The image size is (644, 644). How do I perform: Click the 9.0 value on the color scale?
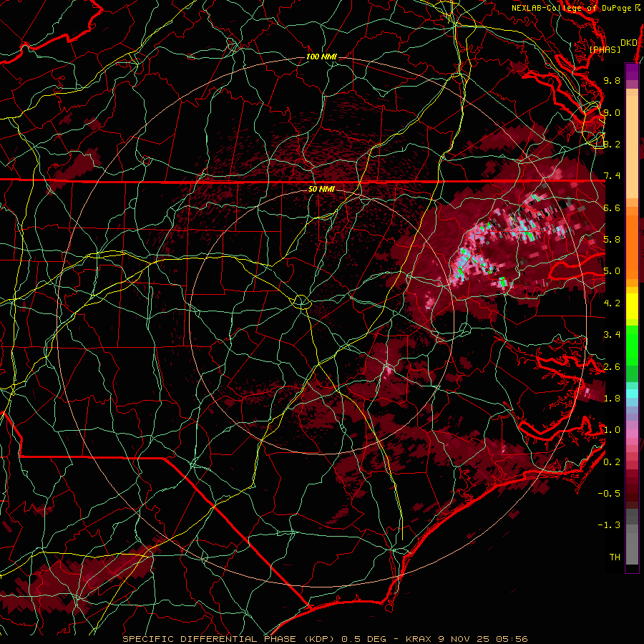[x=612, y=112]
